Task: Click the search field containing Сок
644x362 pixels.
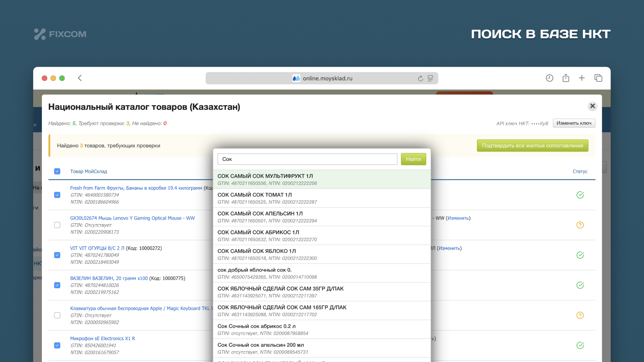Action: (x=307, y=159)
